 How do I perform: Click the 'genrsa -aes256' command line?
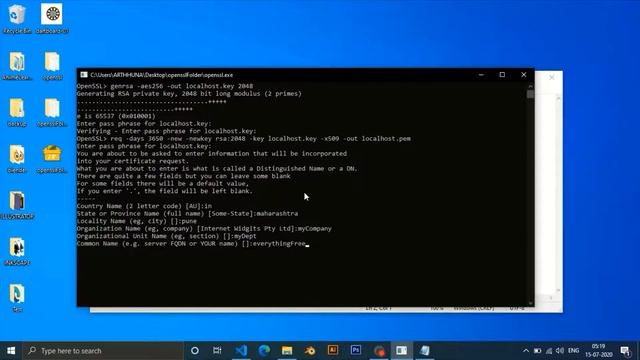pyautogui.click(x=164, y=86)
